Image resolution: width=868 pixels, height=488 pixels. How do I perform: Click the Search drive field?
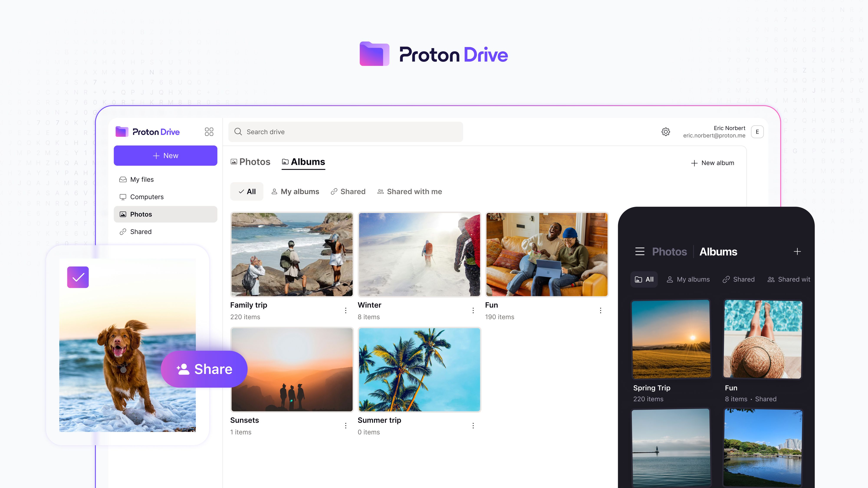(345, 132)
